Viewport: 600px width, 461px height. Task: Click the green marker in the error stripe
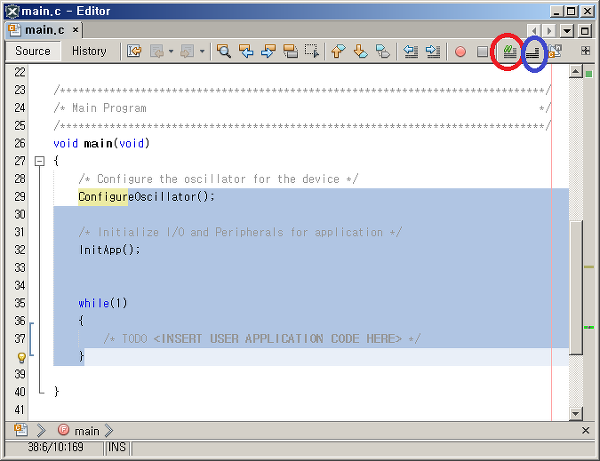[x=589, y=327]
